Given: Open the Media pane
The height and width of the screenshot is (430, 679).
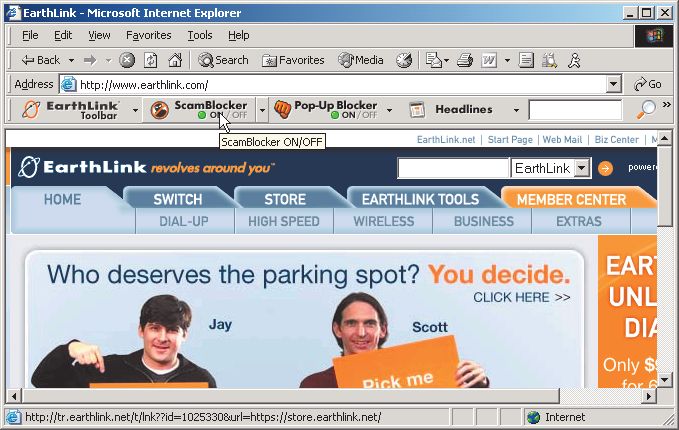Looking at the screenshot, I should click(361, 60).
